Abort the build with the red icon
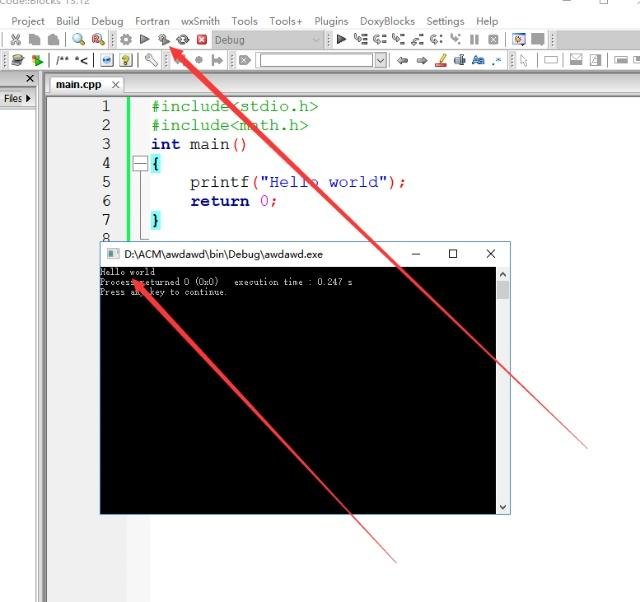The height and width of the screenshot is (602, 640). 202,40
